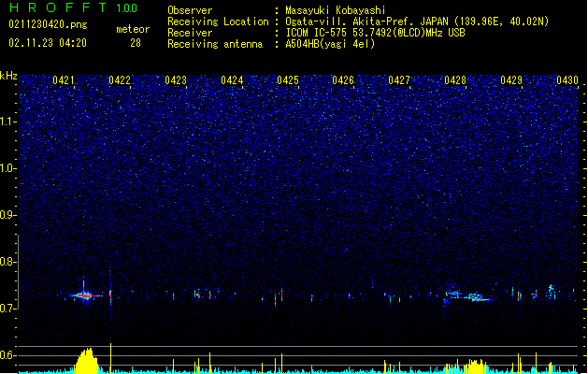The width and height of the screenshot is (588, 374).
Task: Click the Receiving Location label
Action: [218, 22]
